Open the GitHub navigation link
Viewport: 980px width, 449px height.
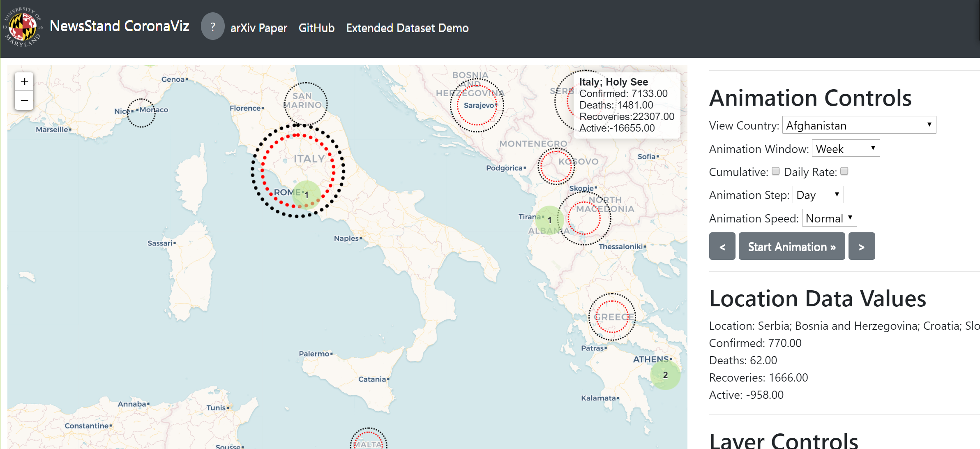316,28
